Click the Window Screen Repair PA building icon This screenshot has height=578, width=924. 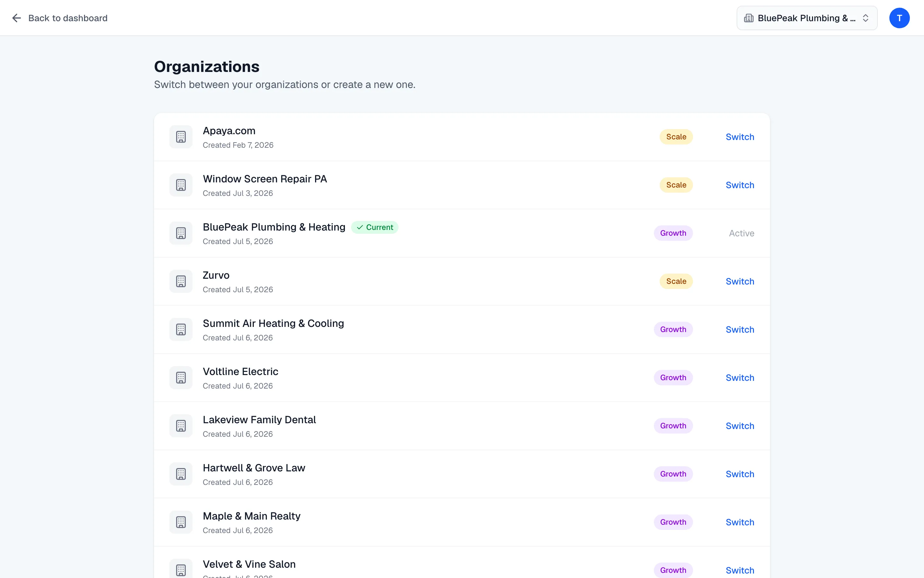pyautogui.click(x=181, y=185)
